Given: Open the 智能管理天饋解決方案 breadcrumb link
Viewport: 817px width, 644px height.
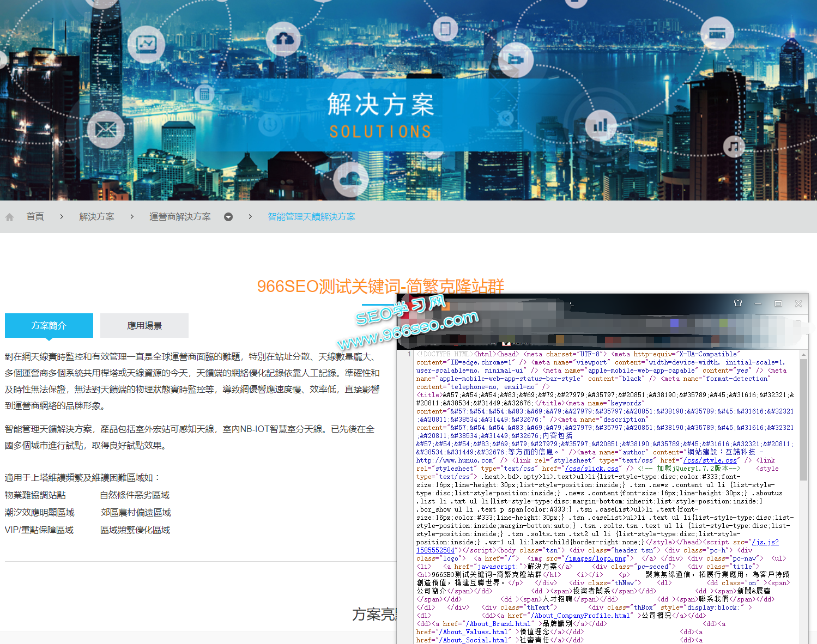Looking at the screenshot, I should pos(311,217).
